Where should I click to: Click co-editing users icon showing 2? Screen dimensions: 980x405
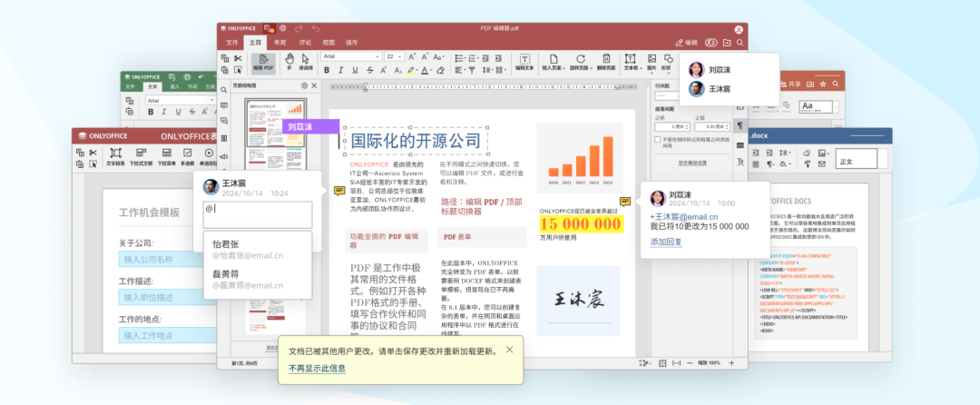(710, 43)
